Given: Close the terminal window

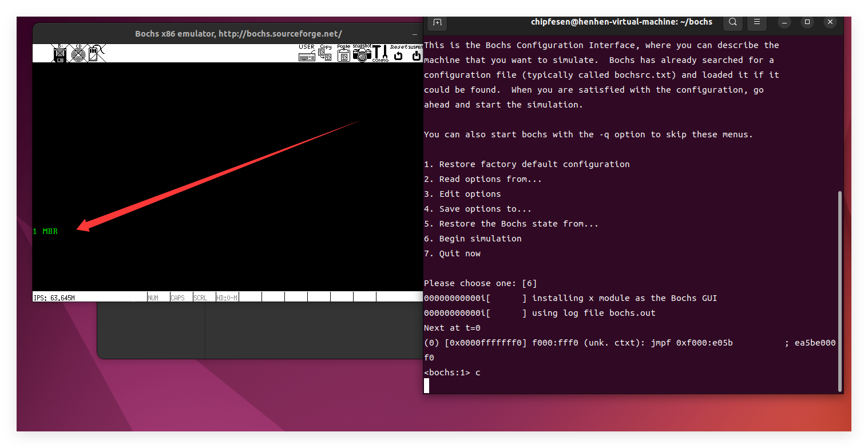Looking at the screenshot, I should pyautogui.click(x=830, y=22).
